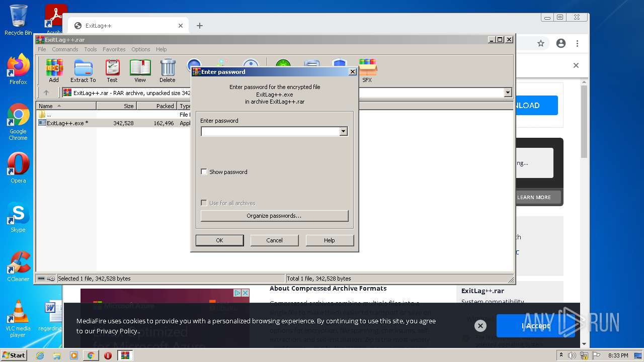Click I Accept on the cookie banner
This screenshot has height=362, width=644.
point(536,326)
